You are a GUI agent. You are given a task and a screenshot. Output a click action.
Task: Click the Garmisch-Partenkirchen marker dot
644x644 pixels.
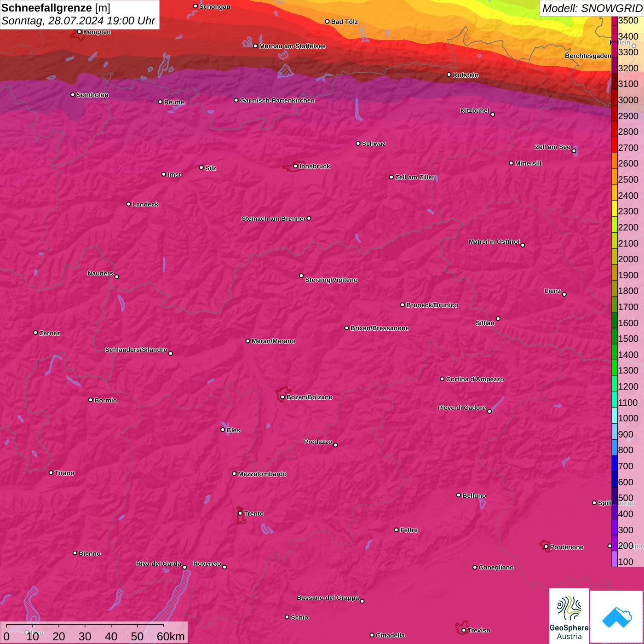[x=236, y=100]
